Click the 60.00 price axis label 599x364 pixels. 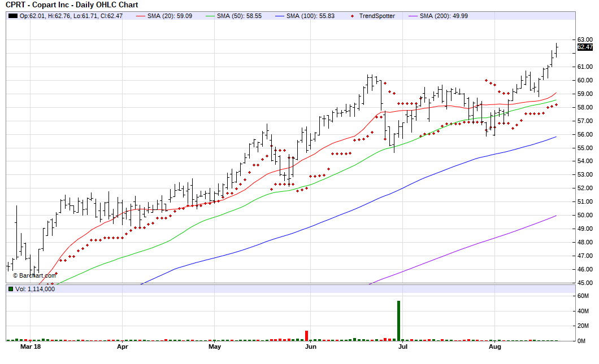pyautogui.click(x=585, y=80)
